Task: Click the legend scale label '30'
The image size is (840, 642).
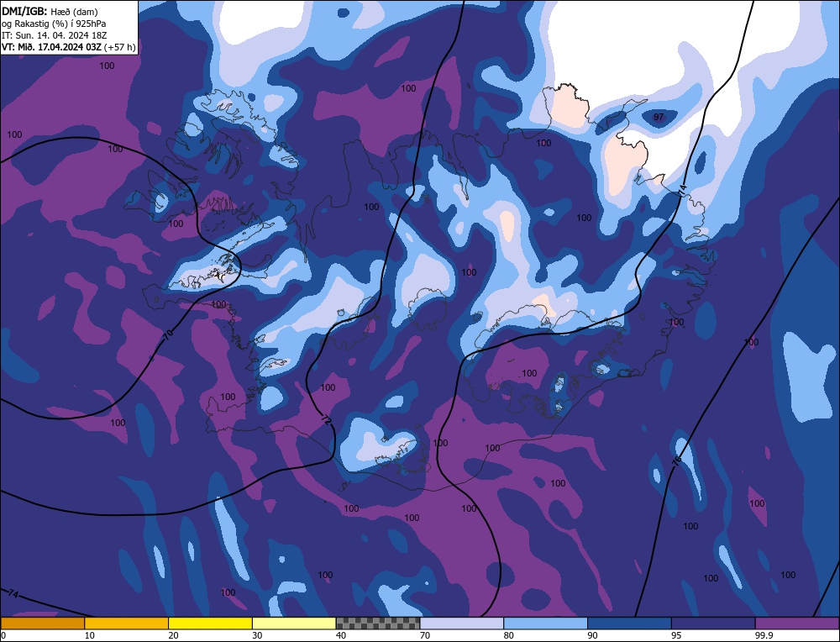Action: (257, 635)
